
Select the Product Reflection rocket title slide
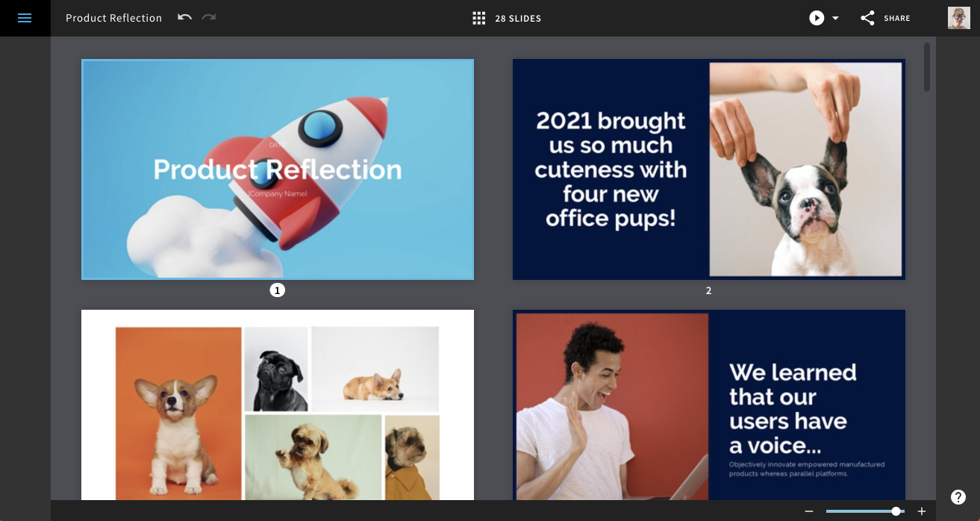point(278,169)
